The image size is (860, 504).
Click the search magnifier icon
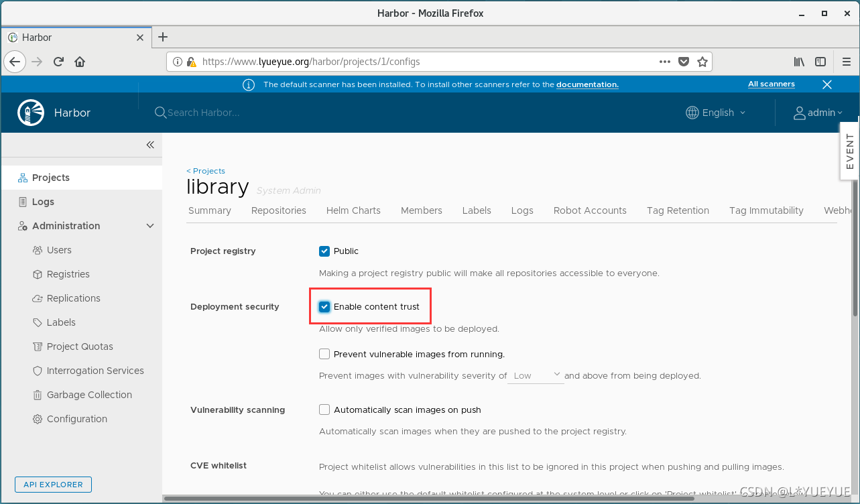point(160,113)
